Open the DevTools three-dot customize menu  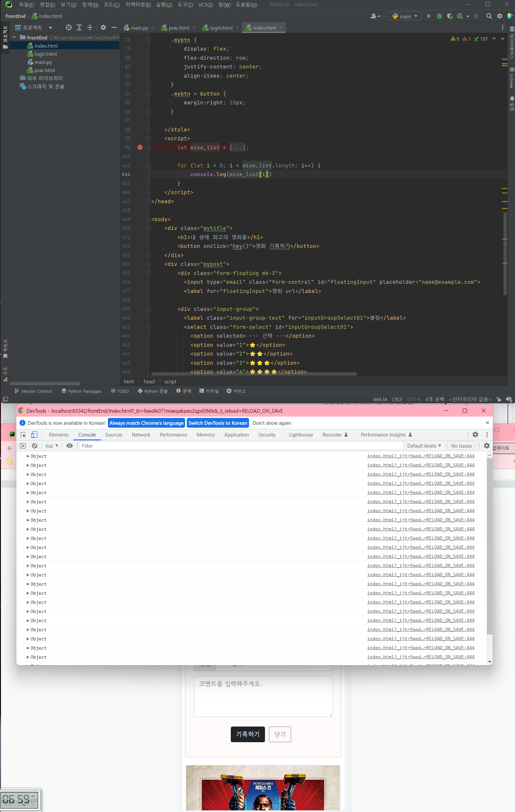(x=487, y=435)
